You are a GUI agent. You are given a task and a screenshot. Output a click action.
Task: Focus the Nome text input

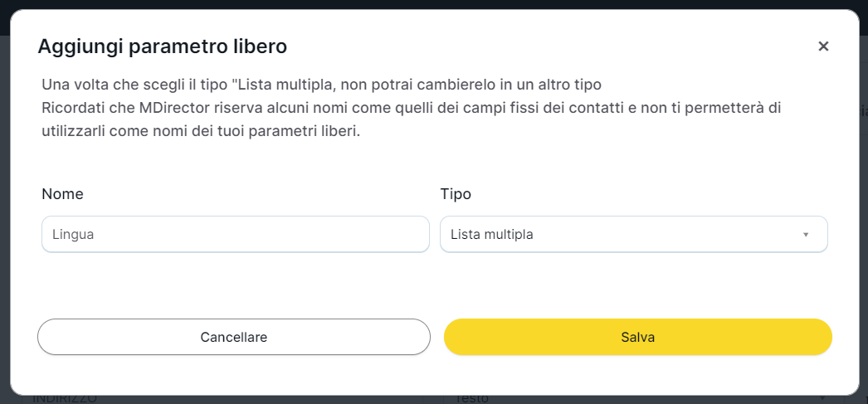pos(235,235)
